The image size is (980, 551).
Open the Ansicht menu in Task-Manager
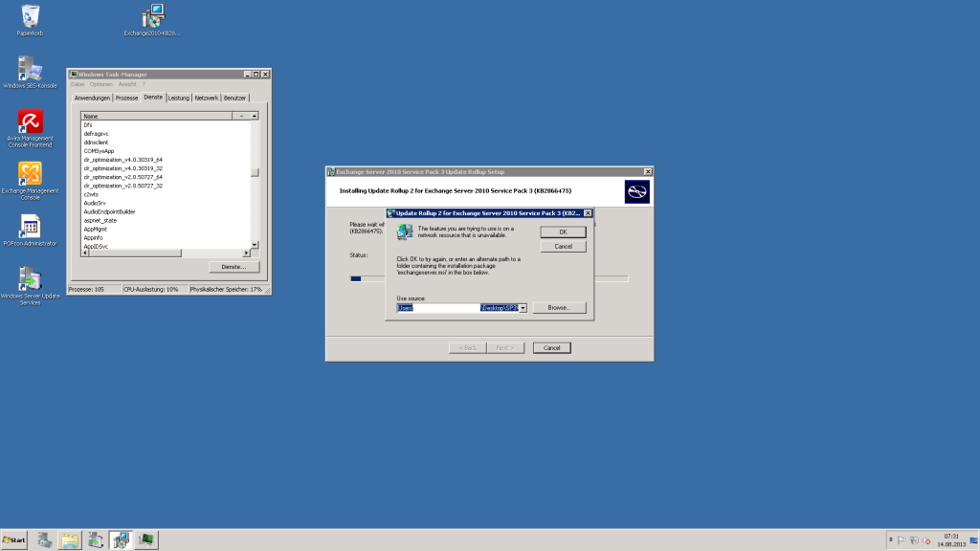coord(127,84)
